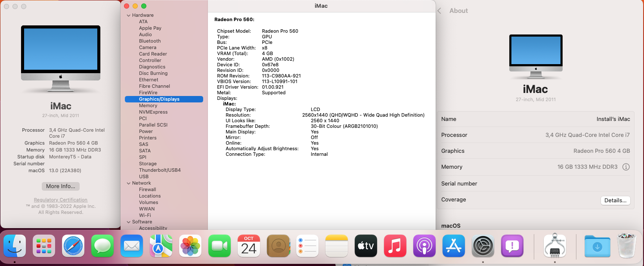The image size is (644, 266).
Task: Open Downloads folder in the Dock
Action: [x=597, y=246]
